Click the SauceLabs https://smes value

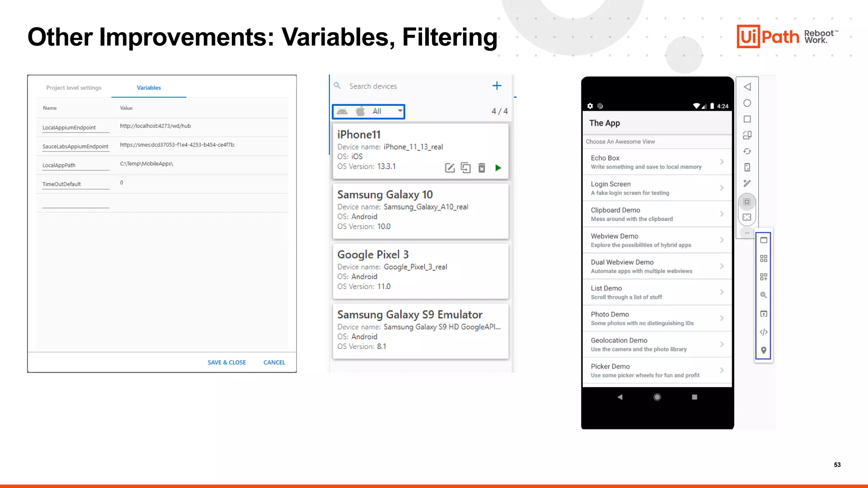(x=177, y=145)
